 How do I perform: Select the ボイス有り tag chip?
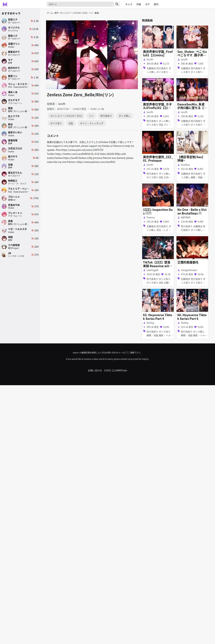coord(56,123)
